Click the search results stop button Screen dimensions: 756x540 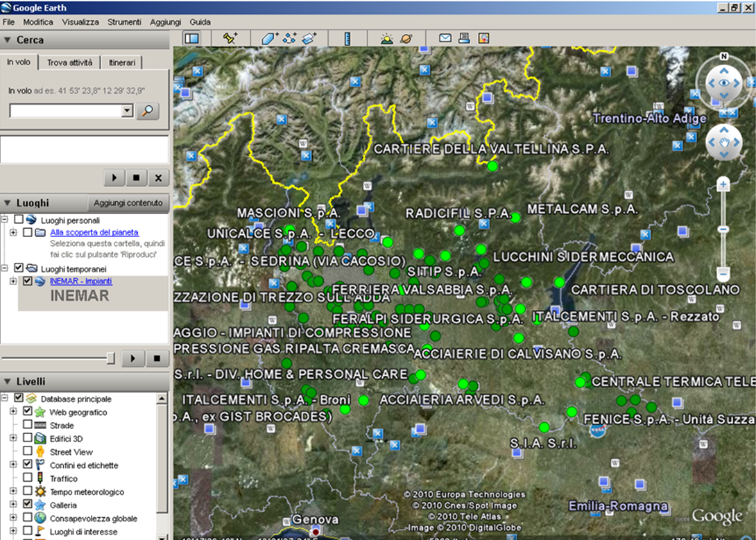point(137,177)
